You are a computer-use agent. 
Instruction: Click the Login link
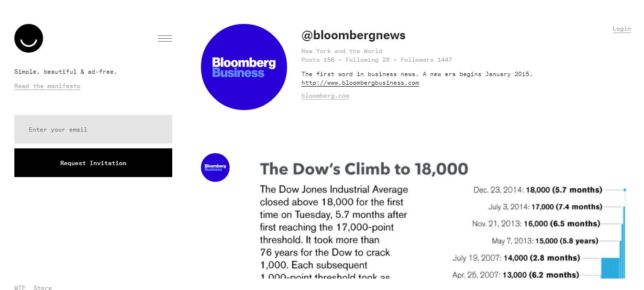pos(622,29)
